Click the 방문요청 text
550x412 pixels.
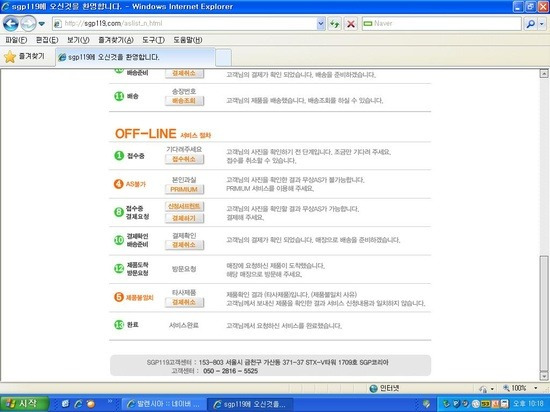[184, 269]
